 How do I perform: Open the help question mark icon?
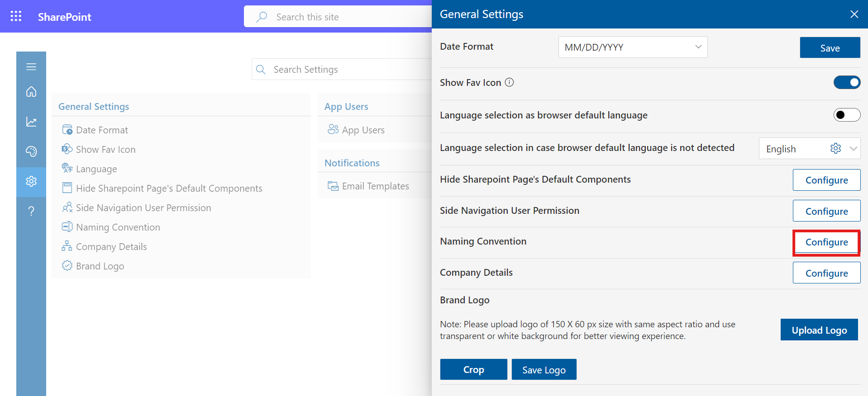point(31,211)
